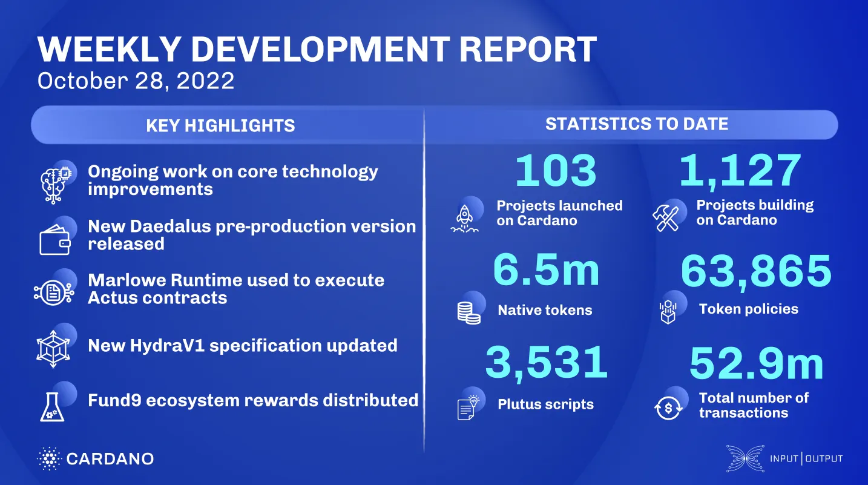Image resolution: width=868 pixels, height=485 pixels.
Task: Click the rocket icon for projects launched
Action: pos(466,217)
